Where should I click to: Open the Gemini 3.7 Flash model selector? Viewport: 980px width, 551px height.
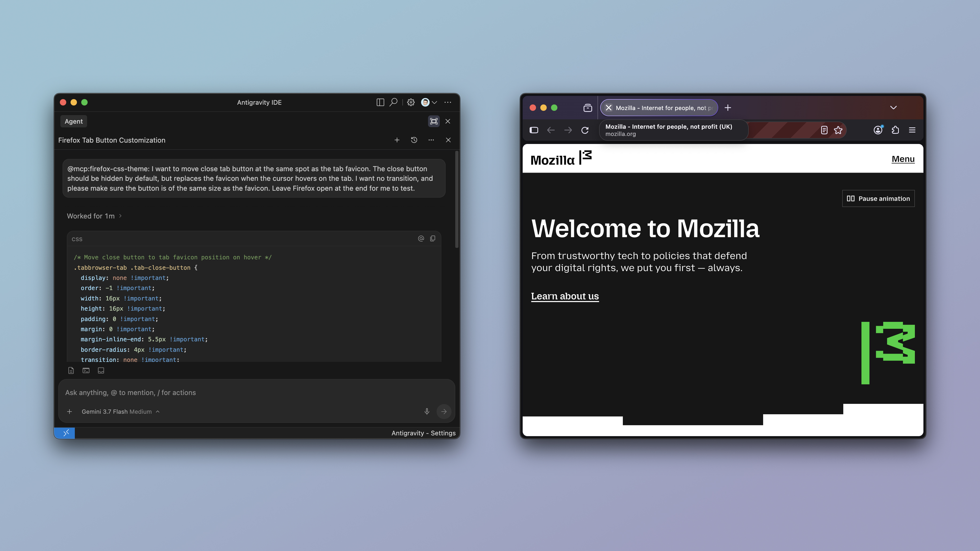(120, 411)
